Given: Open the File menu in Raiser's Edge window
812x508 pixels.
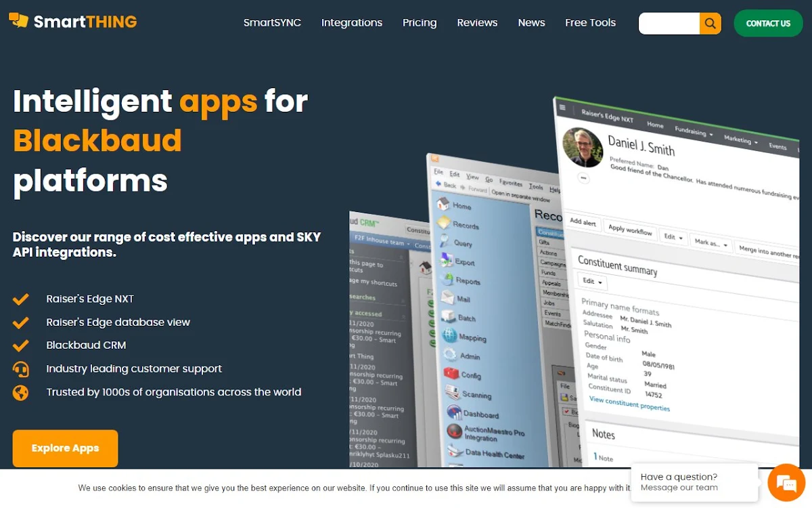Looking at the screenshot, I should click(438, 171).
